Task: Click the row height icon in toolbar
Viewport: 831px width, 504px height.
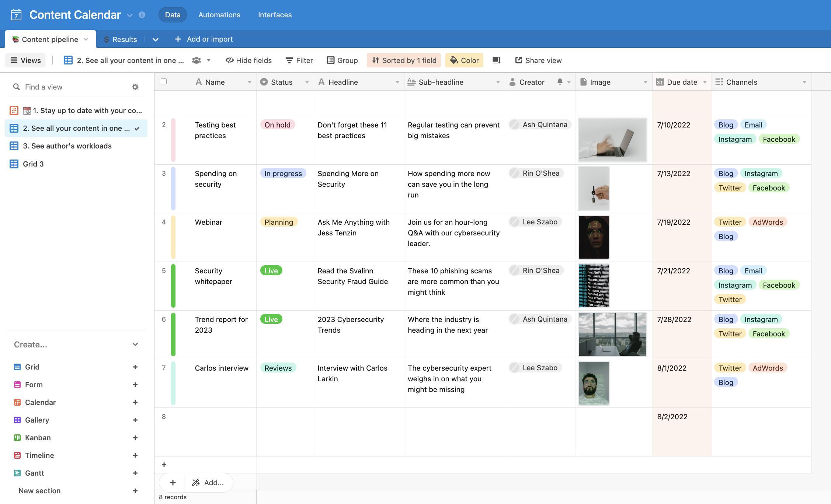Action: 496,60
